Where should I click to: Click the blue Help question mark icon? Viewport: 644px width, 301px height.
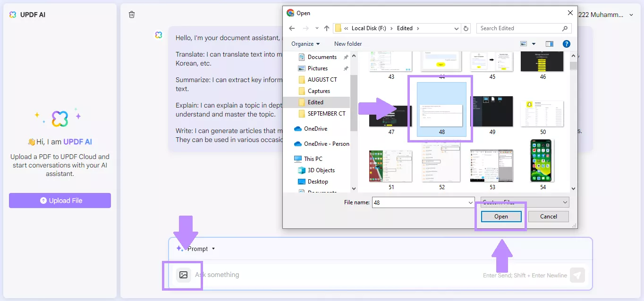[567, 44]
